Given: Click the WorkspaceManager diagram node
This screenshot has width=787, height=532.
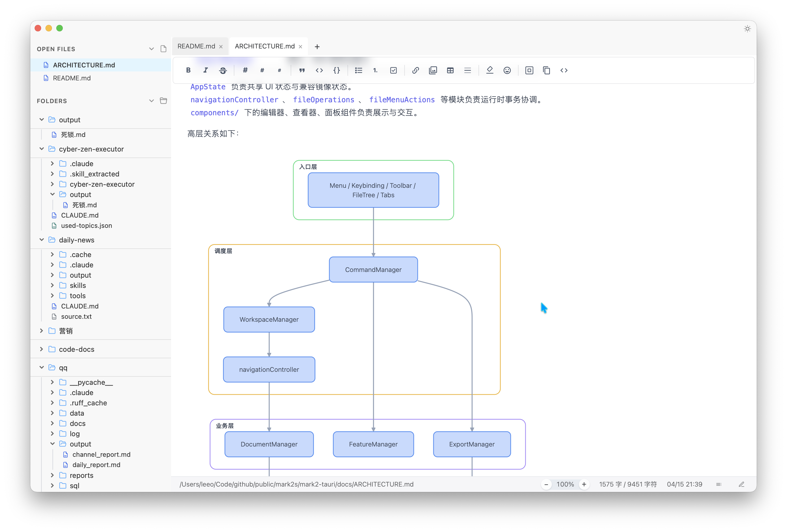Looking at the screenshot, I should point(269,319).
